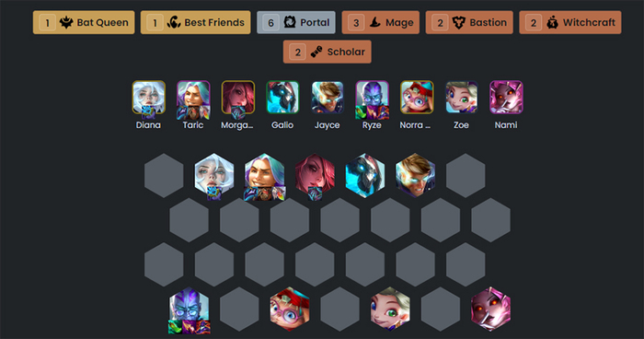644x339 pixels.
Task: Open the Portal trait badge
Action: [x=296, y=23]
